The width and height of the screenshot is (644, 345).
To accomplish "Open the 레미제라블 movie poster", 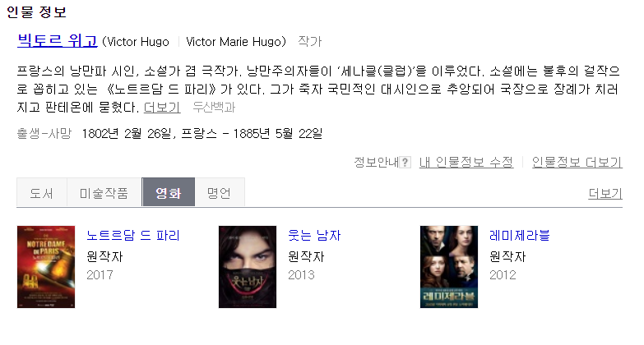I will pos(449,267).
